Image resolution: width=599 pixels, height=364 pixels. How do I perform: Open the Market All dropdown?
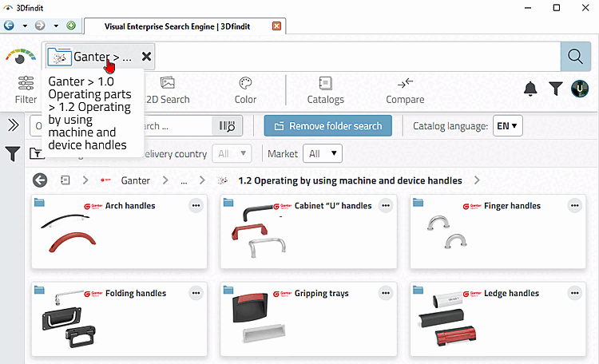[323, 153]
